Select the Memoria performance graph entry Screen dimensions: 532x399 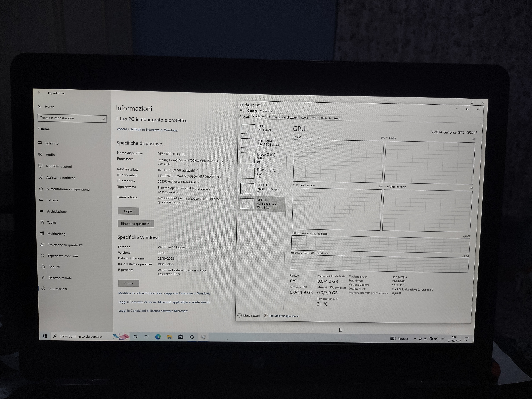point(248,143)
